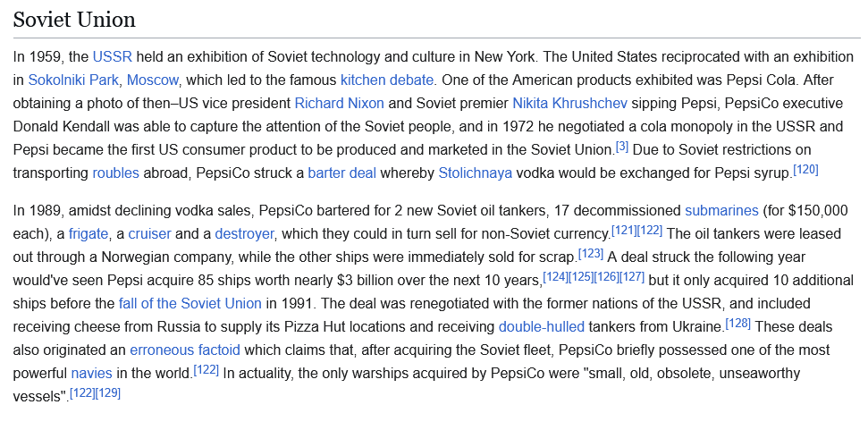Click the destroyer link
The image size is (868, 430).
click(244, 234)
